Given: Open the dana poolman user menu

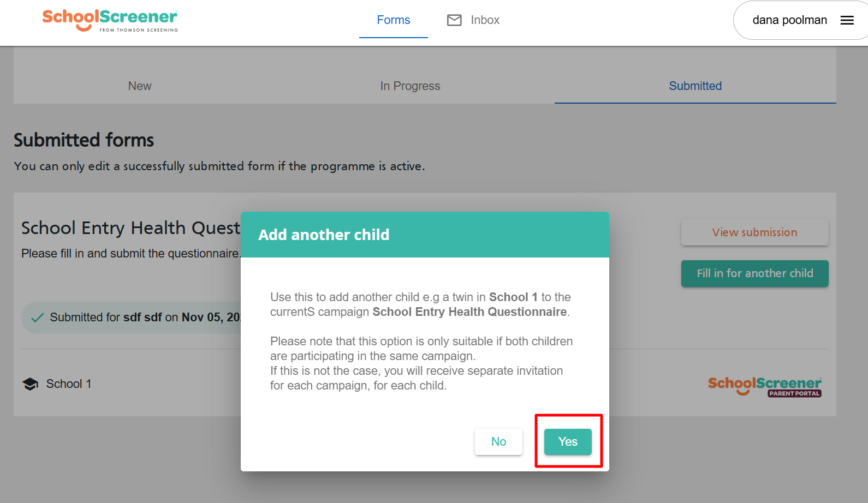Looking at the screenshot, I should (x=789, y=20).
